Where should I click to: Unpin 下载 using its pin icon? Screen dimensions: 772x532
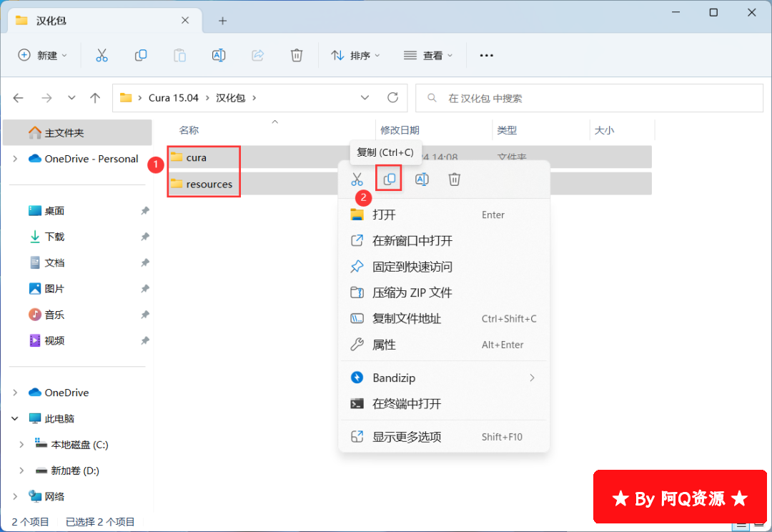point(144,237)
